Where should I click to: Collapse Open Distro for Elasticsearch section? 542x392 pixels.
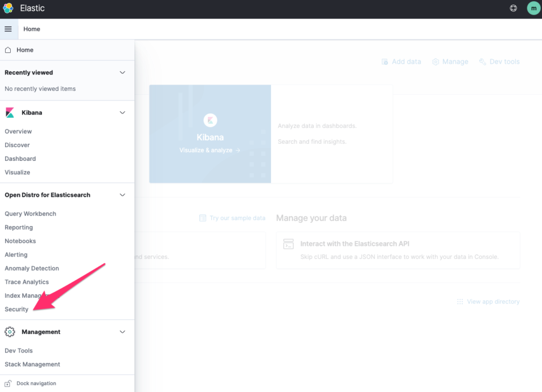point(123,195)
